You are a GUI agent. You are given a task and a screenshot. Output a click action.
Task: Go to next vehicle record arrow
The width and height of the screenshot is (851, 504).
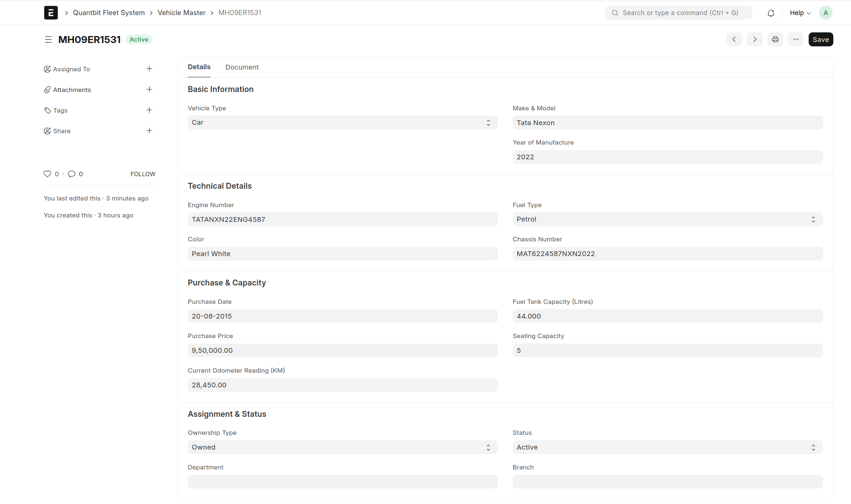[x=755, y=39]
